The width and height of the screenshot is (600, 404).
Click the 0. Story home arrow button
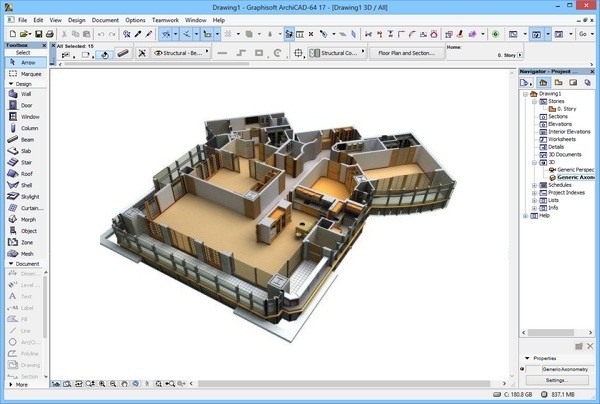(x=520, y=55)
